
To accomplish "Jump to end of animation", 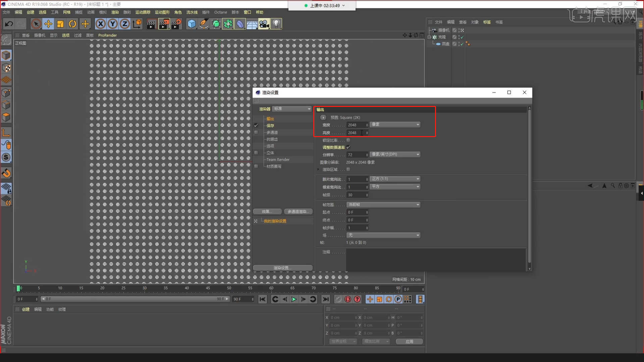I will pyautogui.click(x=325, y=299).
